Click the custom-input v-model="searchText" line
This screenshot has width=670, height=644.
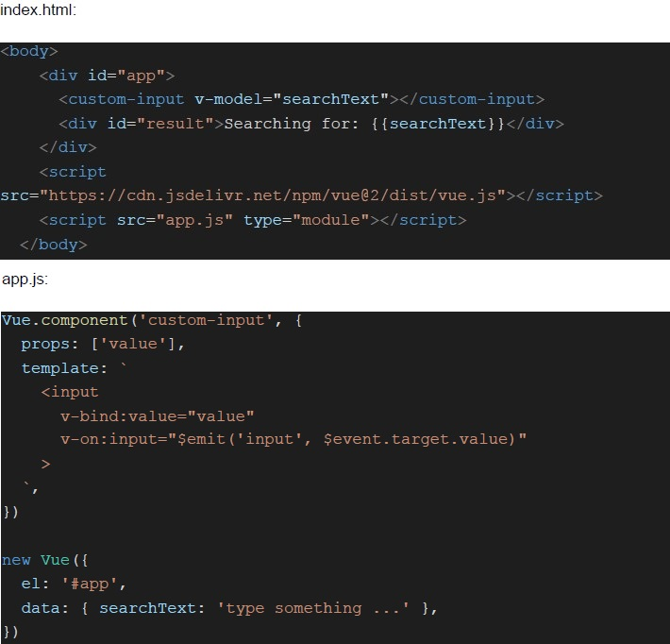[x=302, y=100]
